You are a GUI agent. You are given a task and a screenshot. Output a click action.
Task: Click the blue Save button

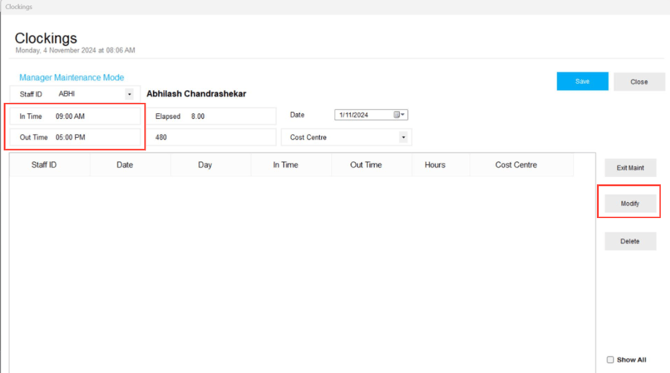[582, 81]
